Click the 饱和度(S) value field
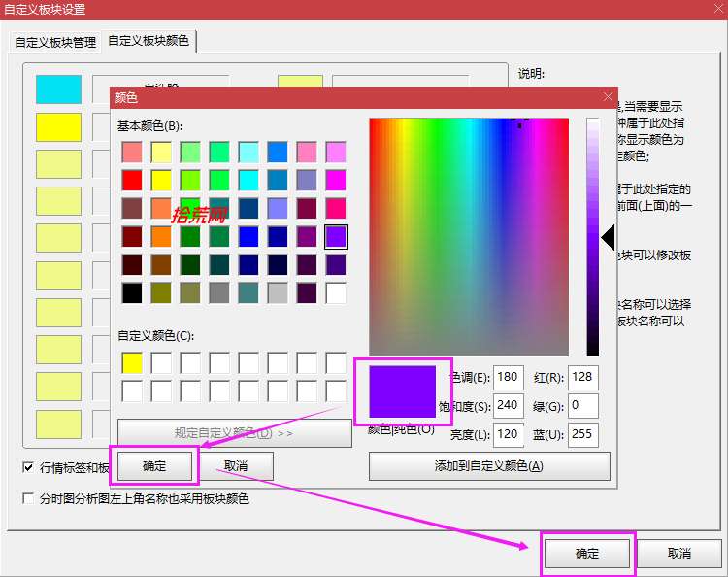728x577 pixels. [x=509, y=406]
